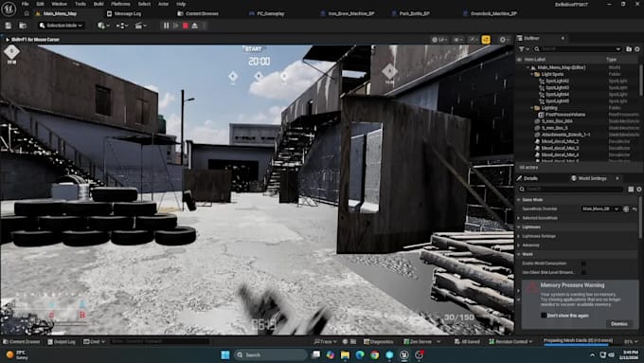The image size is (644, 363).
Task: Expand the Selected GameMode section
Action: tap(519, 218)
